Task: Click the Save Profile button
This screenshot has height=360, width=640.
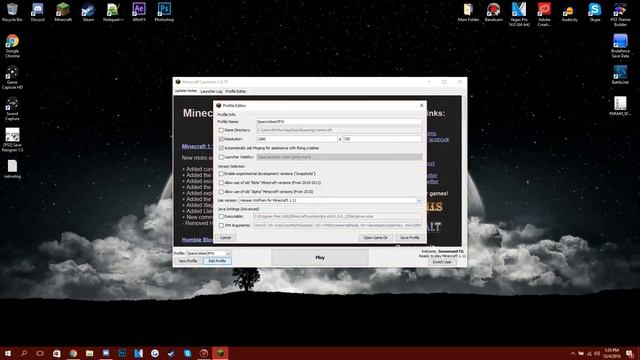Action: pos(410,238)
